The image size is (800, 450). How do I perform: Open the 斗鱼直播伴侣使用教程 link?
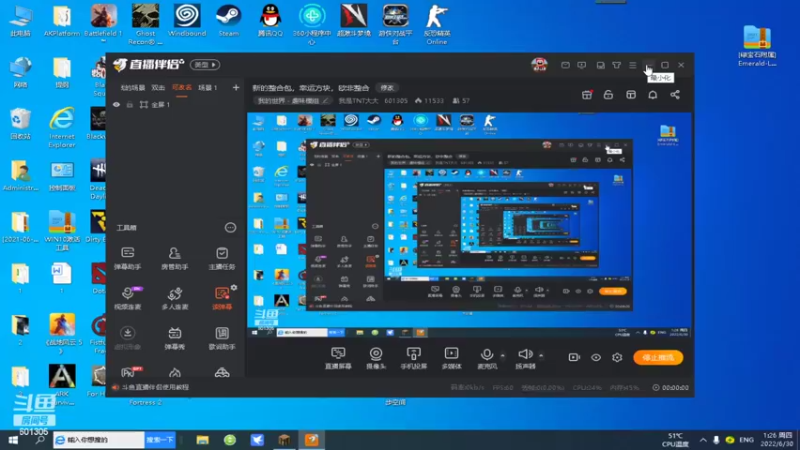tap(155, 387)
